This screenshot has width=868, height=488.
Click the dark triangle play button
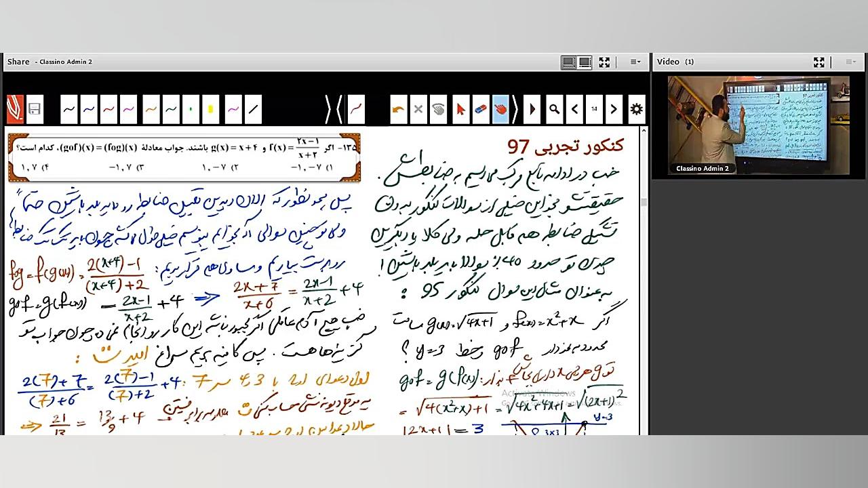tap(532, 109)
